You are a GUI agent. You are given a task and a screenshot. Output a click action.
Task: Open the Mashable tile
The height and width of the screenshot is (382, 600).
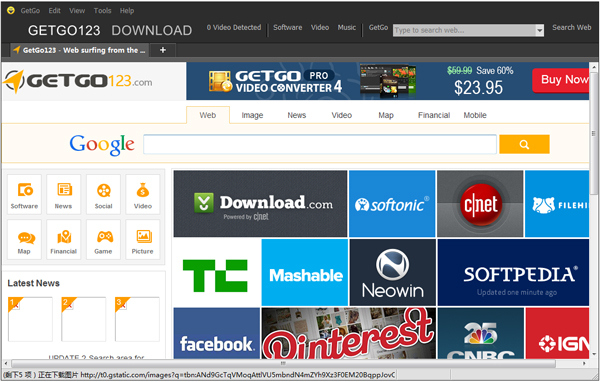pos(305,273)
